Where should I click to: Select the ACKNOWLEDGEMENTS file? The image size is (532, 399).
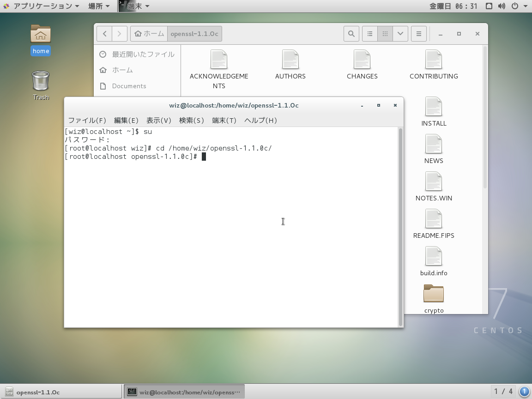[x=219, y=69]
